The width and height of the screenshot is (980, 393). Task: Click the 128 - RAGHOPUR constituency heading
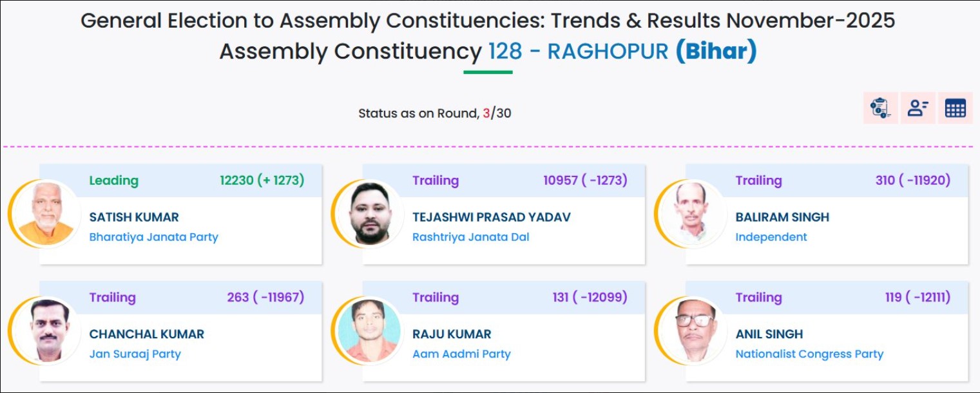[578, 52]
